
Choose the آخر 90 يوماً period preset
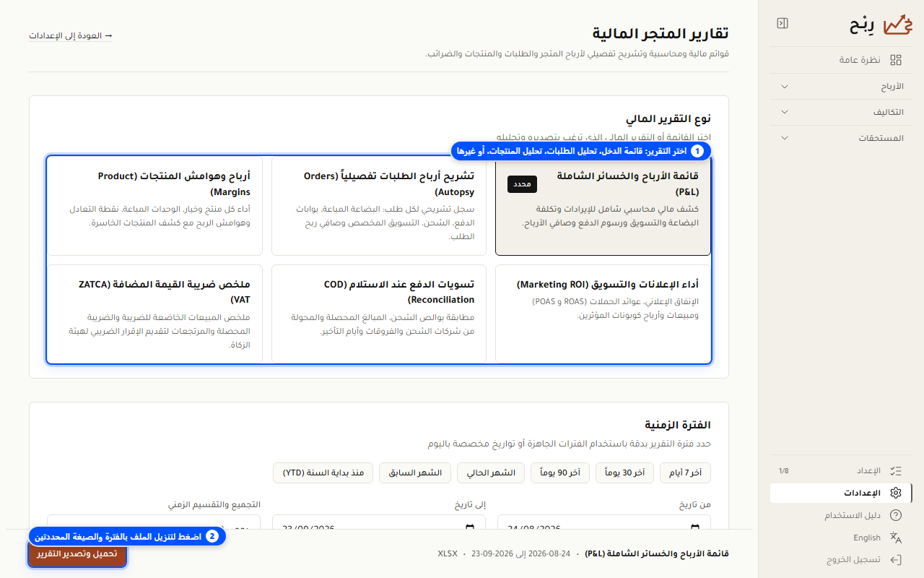point(560,473)
